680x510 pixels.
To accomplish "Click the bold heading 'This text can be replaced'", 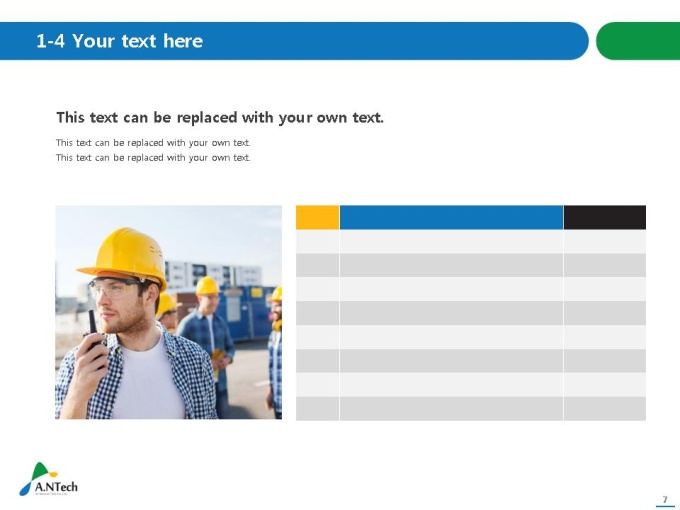I will click(220, 118).
